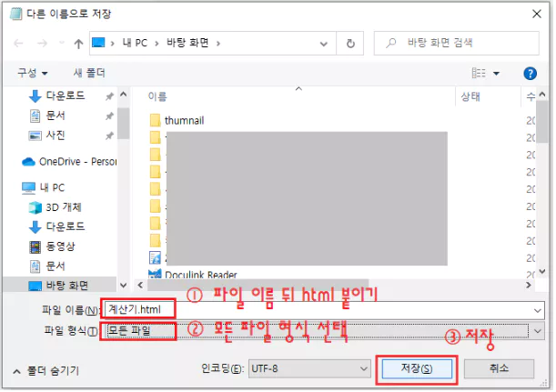The height and width of the screenshot is (392, 556).
Task: Open the view options dropdown arrow
Action: pyautogui.click(x=497, y=74)
